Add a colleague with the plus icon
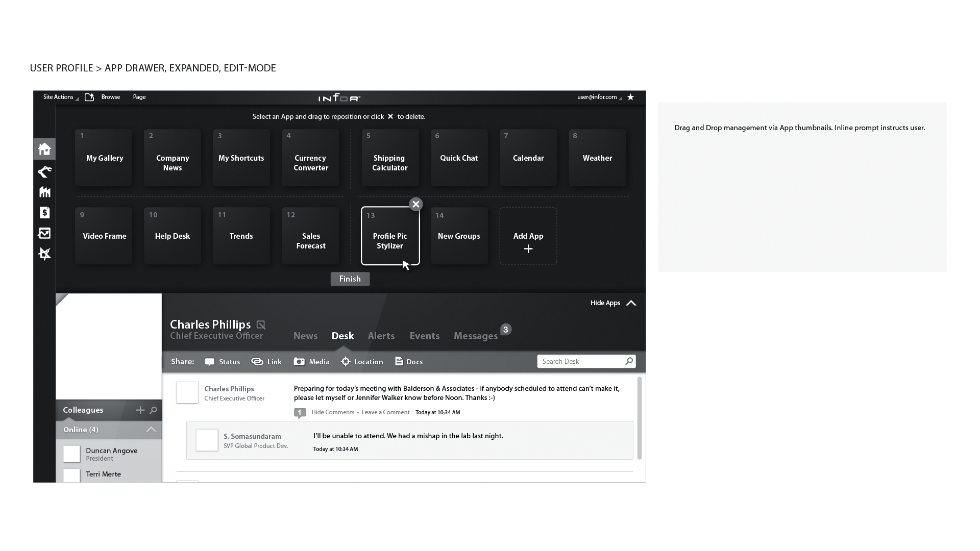This screenshot has width=980, height=551. (140, 410)
